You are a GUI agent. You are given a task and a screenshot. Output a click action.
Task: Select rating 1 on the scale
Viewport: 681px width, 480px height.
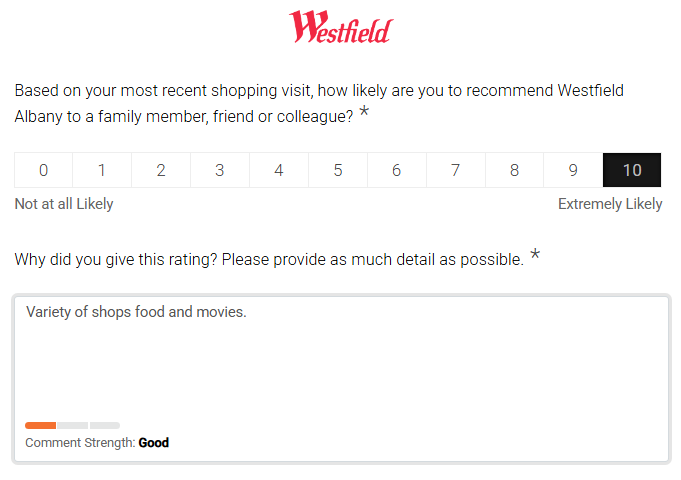[102, 170]
